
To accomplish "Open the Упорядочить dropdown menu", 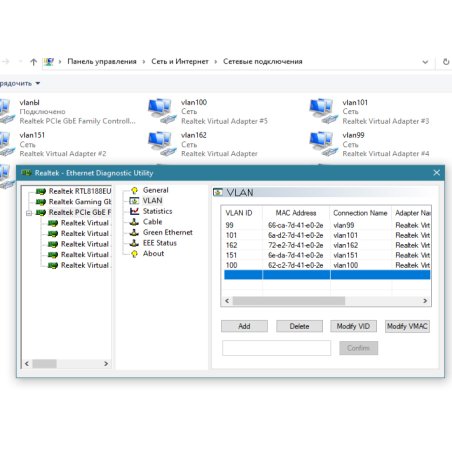I will point(20,83).
